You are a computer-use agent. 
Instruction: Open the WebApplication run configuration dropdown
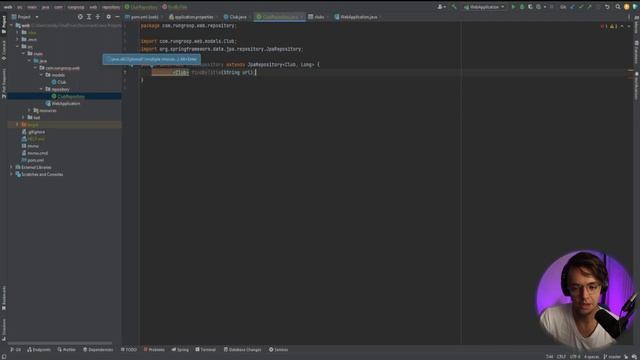point(484,7)
